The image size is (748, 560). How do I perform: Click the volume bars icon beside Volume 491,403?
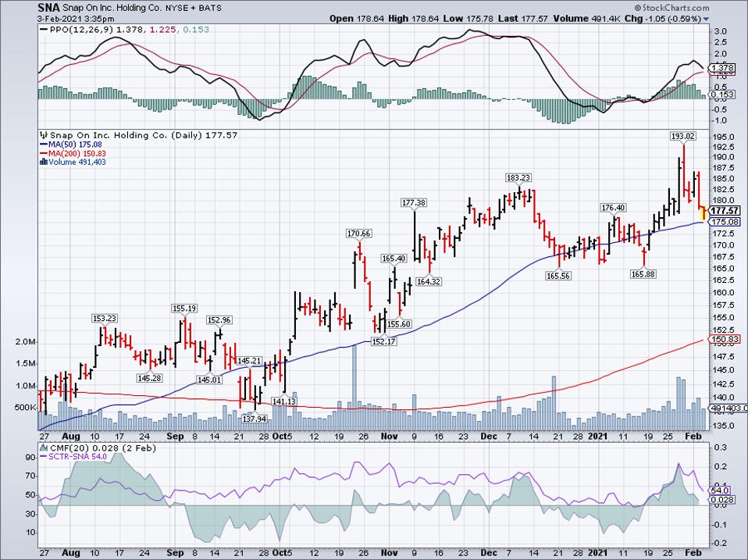click(x=44, y=162)
